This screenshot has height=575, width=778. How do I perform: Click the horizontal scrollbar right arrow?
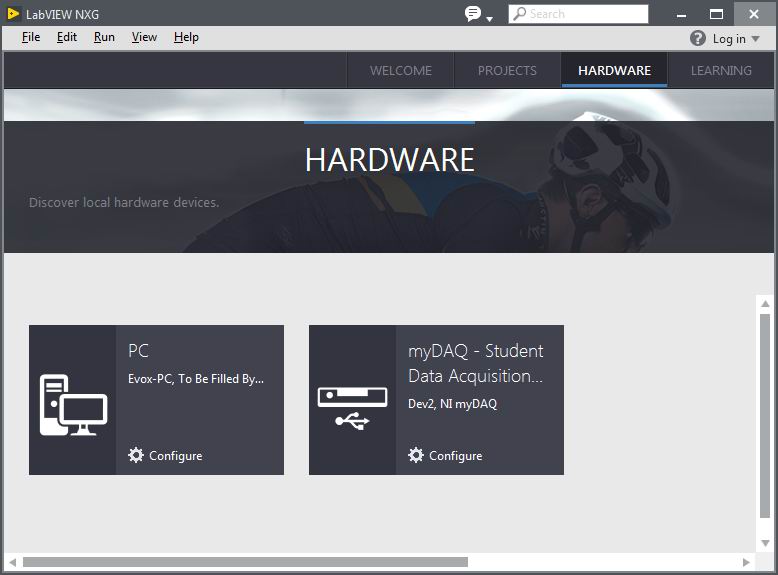pos(746,562)
